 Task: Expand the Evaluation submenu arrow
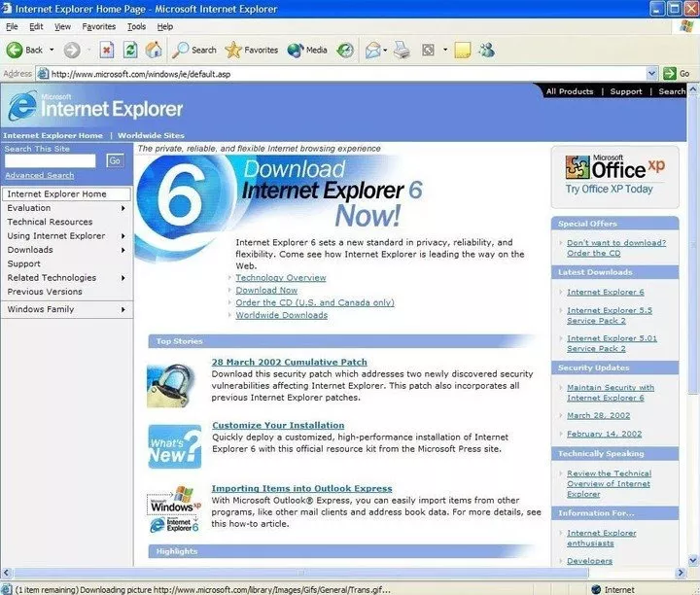point(123,208)
